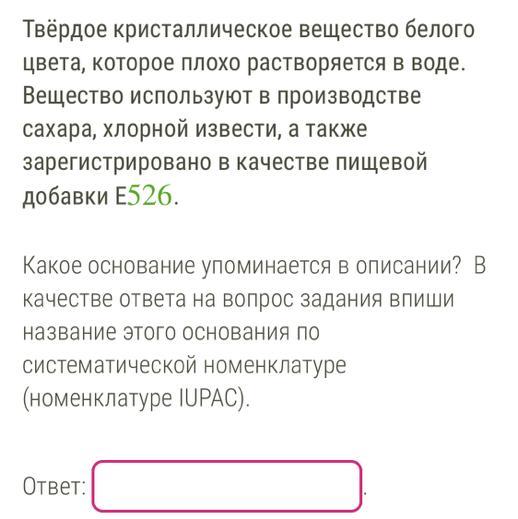Click the word "IUPAC" in the parentheses
The image size is (518, 519).
209,398
